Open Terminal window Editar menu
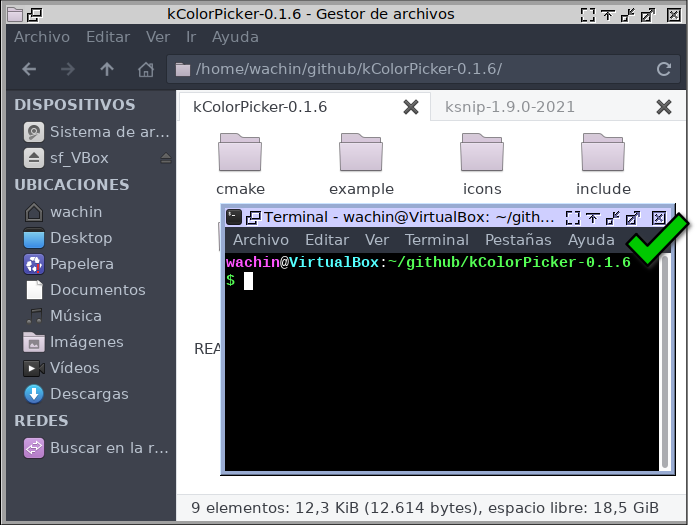The width and height of the screenshot is (697, 525). pyautogui.click(x=327, y=240)
